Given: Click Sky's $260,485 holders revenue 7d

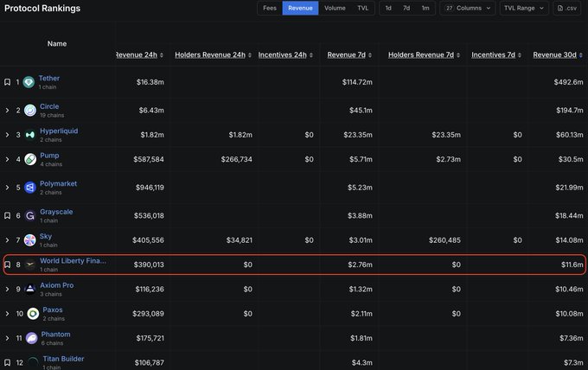Looking at the screenshot, I should coord(444,240).
